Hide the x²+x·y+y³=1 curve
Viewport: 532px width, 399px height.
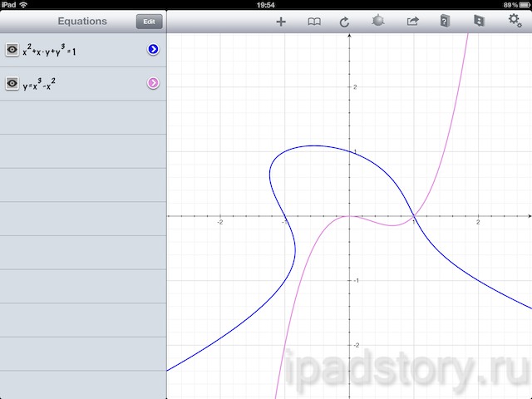pos(12,50)
